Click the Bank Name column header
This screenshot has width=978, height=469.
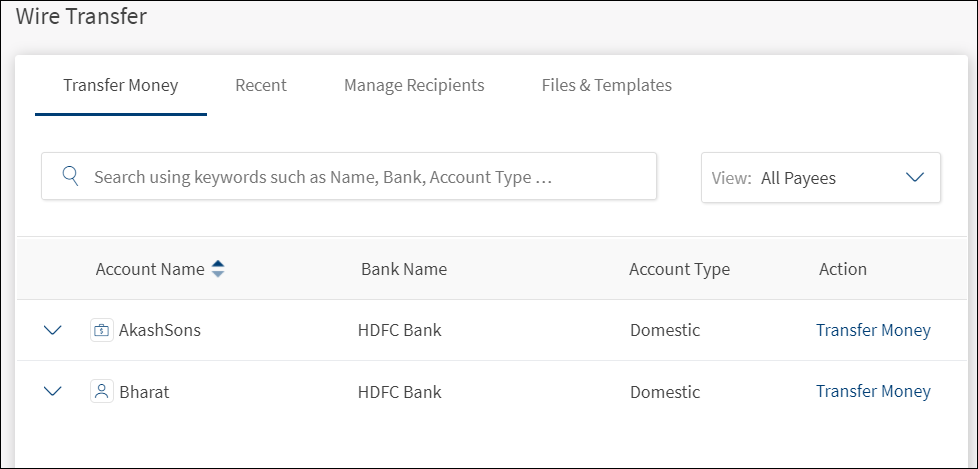[x=404, y=269]
